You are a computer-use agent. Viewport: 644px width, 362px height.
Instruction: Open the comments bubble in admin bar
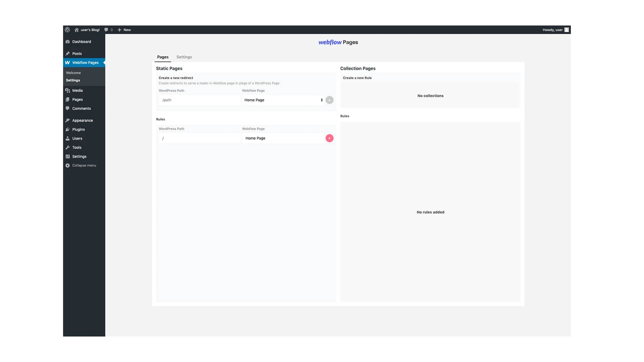(108, 30)
